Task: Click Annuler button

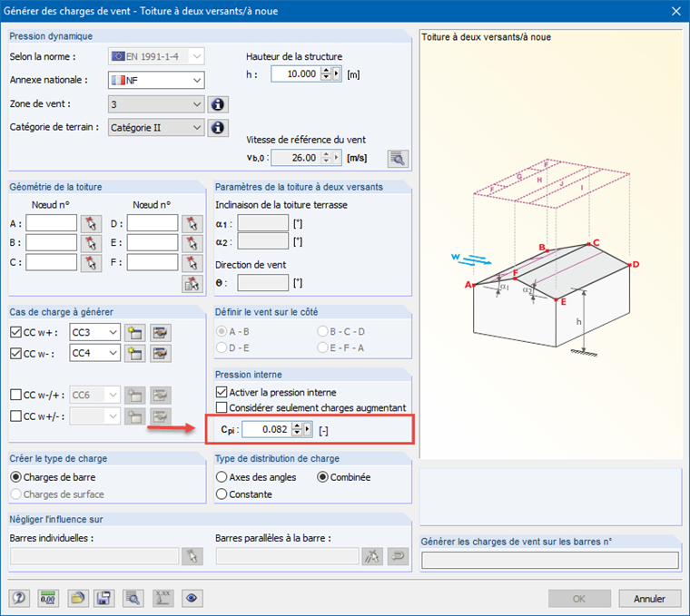Action: click(649, 599)
